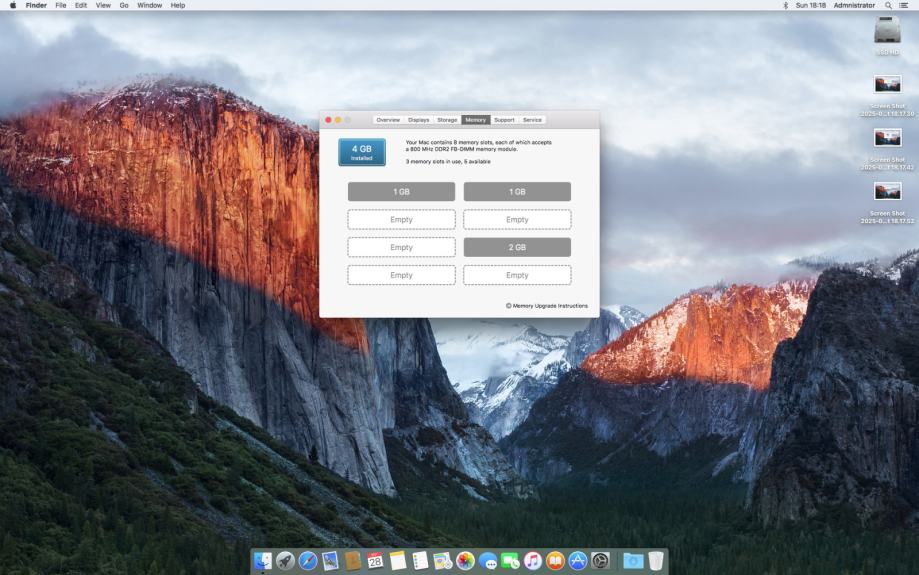Open the Support tab
The height and width of the screenshot is (575, 919).
click(504, 120)
